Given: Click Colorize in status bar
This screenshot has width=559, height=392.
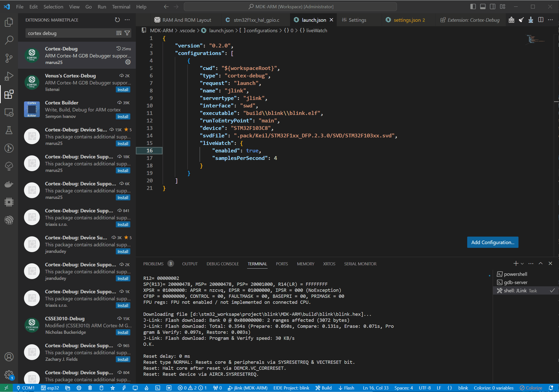Looking at the screenshot, I should 531,388.
